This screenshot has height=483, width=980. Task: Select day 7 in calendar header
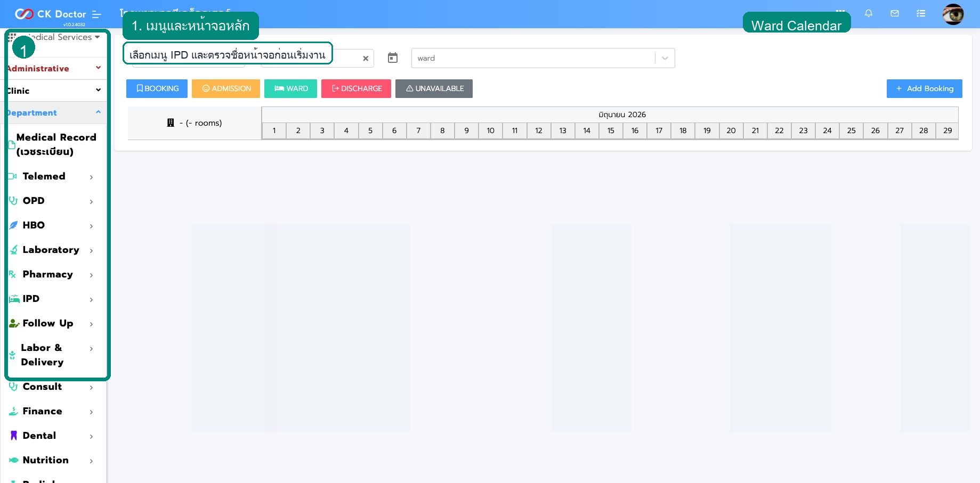pyautogui.click(x=418, y=130)
